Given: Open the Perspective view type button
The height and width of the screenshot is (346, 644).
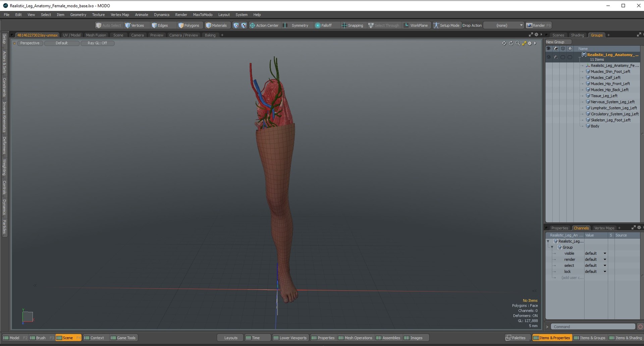Looking at the screenshot, I should 30,43.
